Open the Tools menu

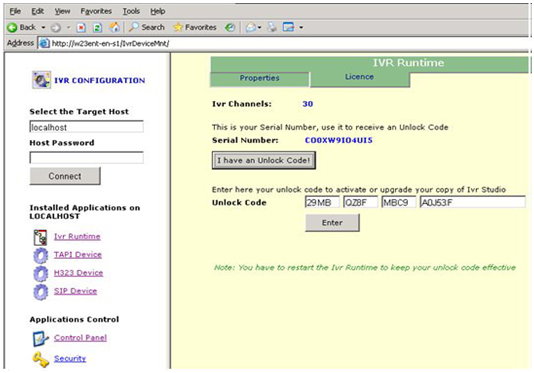pos(131,11)
